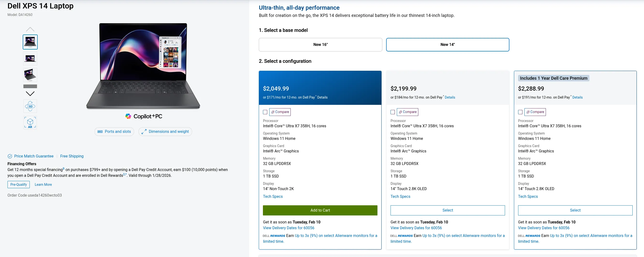Click the Price Match Guarantee checkmark icon
644x257 pixels.
point(10,156)
